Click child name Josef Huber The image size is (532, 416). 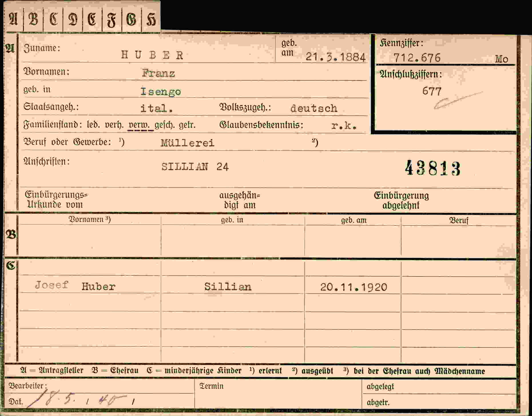pos(75,286)
